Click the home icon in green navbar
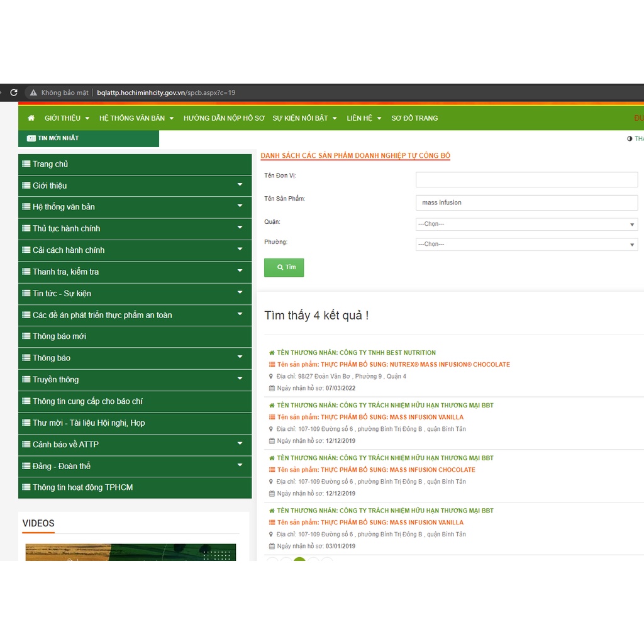This screenshot has width=644, height=644. pyautogui.click(x=31, y=118)
